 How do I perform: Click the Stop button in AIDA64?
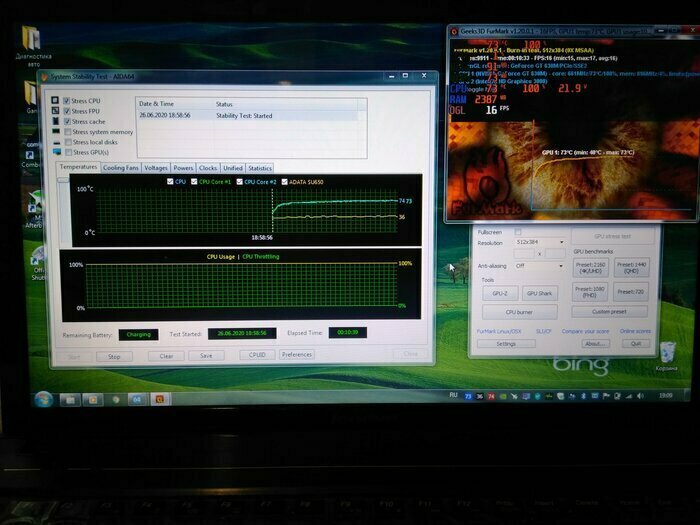[x=114, y=356]
